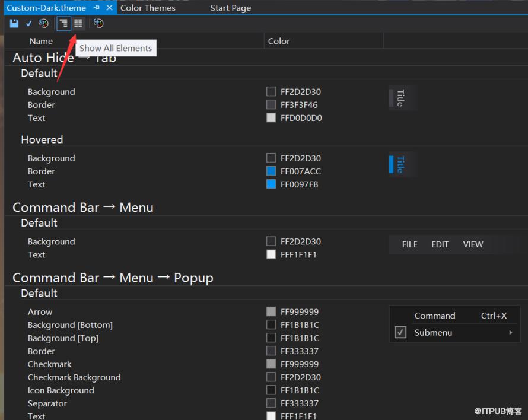The width and height of the screenshot is (528, 420).
Task: Click VIEW in the menu preview
Action: [x=473, y=244]
